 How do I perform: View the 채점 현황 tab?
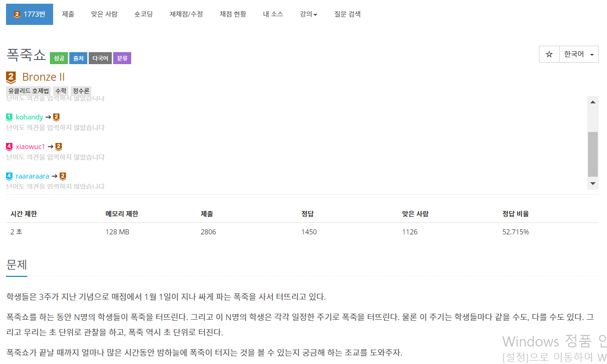pyautogui.click(x=233, y=14)
